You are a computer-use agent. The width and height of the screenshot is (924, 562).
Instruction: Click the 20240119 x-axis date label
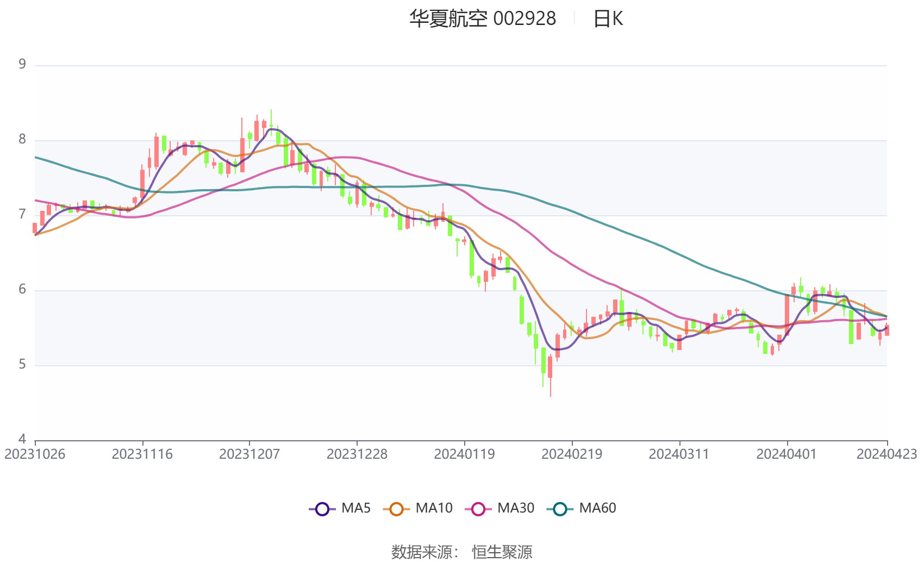(x=464, y=454)
